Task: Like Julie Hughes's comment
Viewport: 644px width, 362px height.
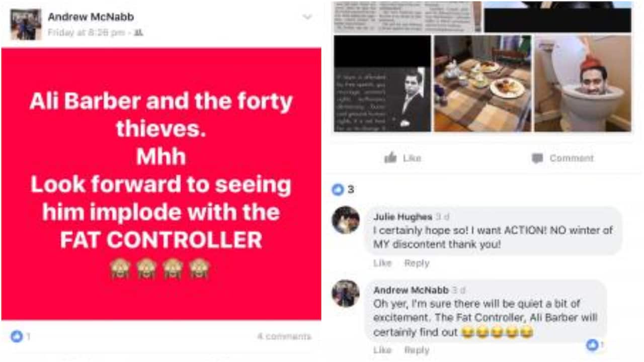Action: click(382, 263)
